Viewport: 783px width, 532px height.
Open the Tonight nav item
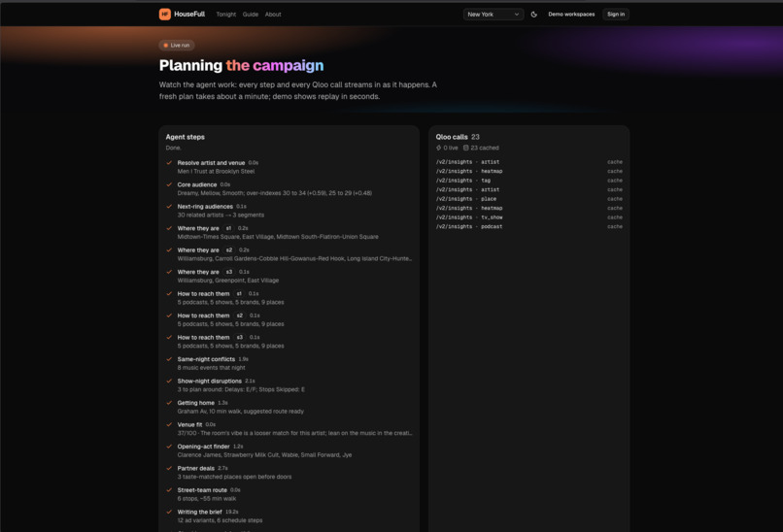(x=225, y=15)
